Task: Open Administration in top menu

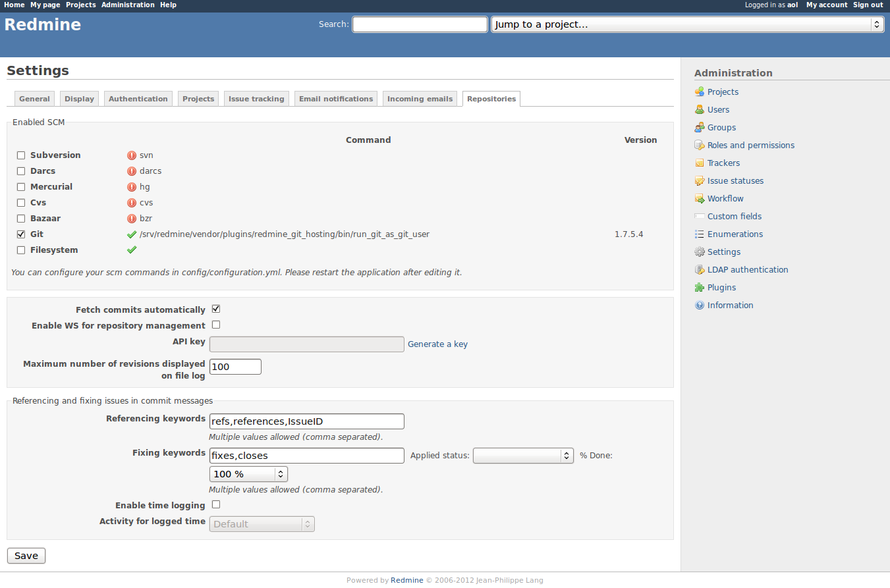Action: coord(128,5)
